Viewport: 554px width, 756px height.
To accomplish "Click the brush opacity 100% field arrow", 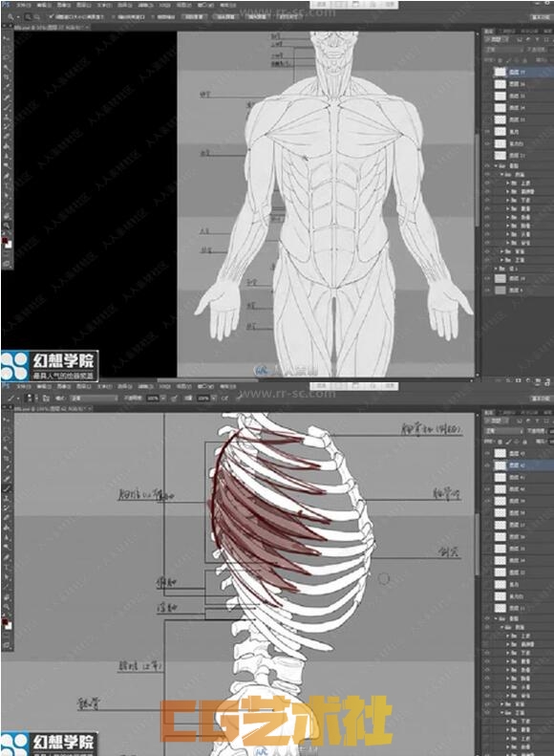I will [163, 399].
